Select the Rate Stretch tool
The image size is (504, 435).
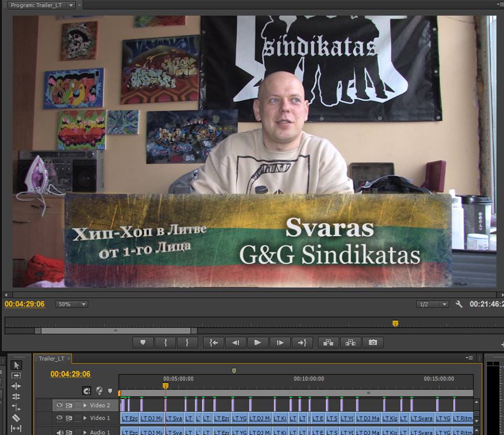click(16, 407)
